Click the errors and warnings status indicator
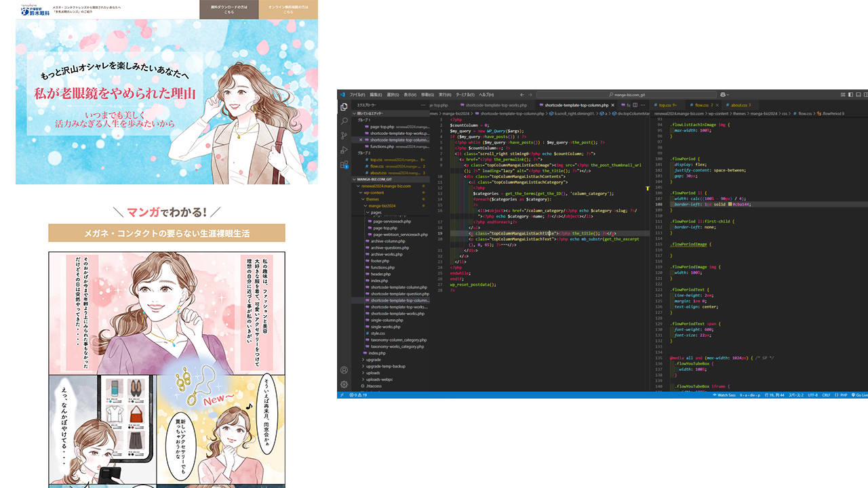This screenshot has width=868, height=488. [357, 395]
